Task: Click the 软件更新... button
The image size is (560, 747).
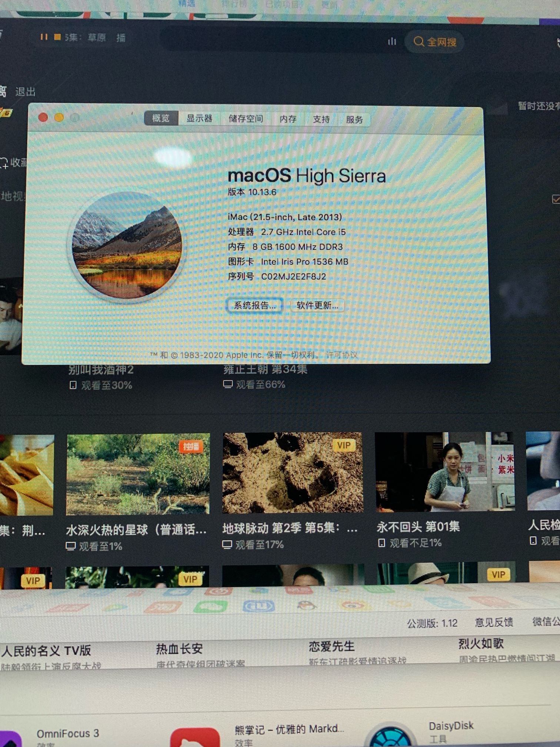Action: 317,305
